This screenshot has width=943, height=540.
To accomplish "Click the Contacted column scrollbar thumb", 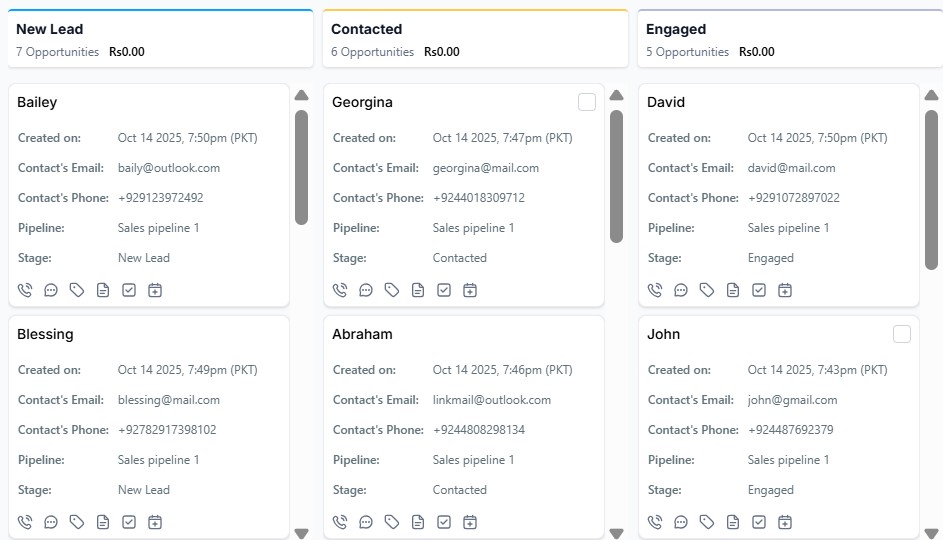I will coord(617,175).
